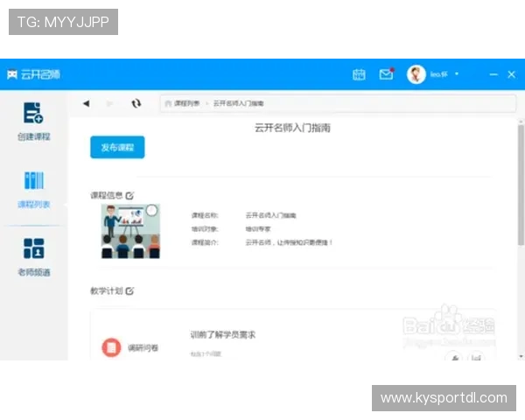Click 课程列表 breadcrumb link
The width and height of the screenshot is (525, 420).
coord(187,103)
